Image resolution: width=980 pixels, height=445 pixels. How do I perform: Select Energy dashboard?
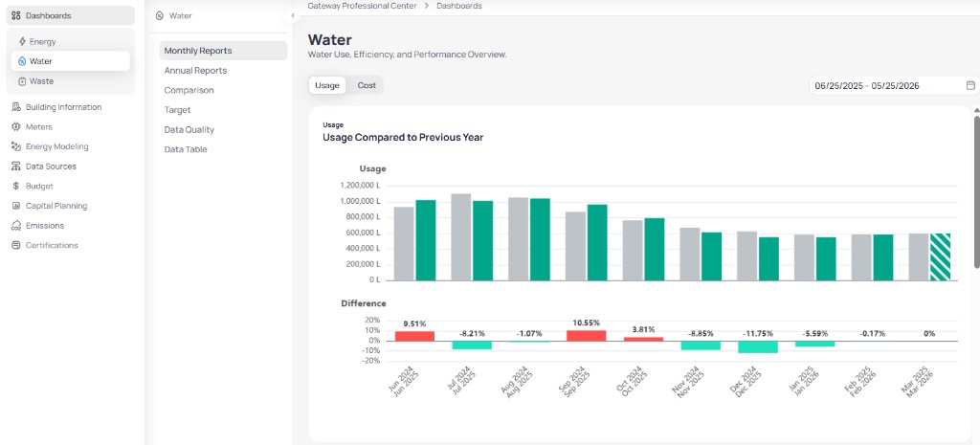coord(71,42)
